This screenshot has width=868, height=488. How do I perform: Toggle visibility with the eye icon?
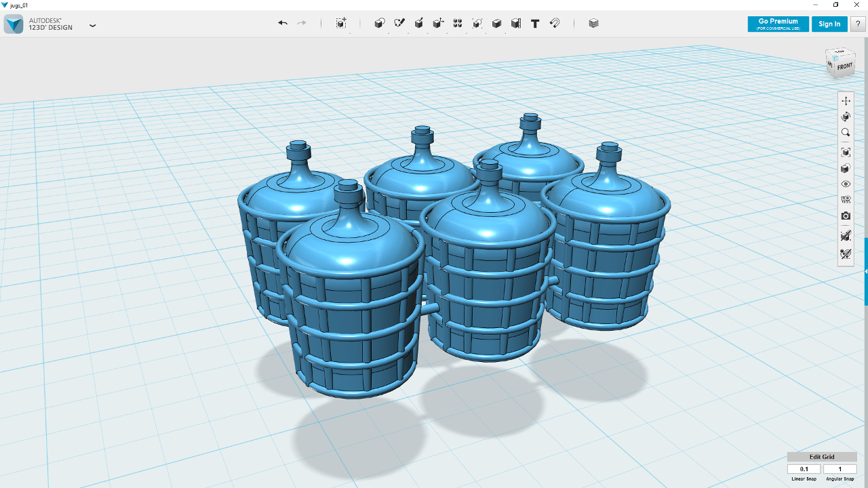pos(846,184)
